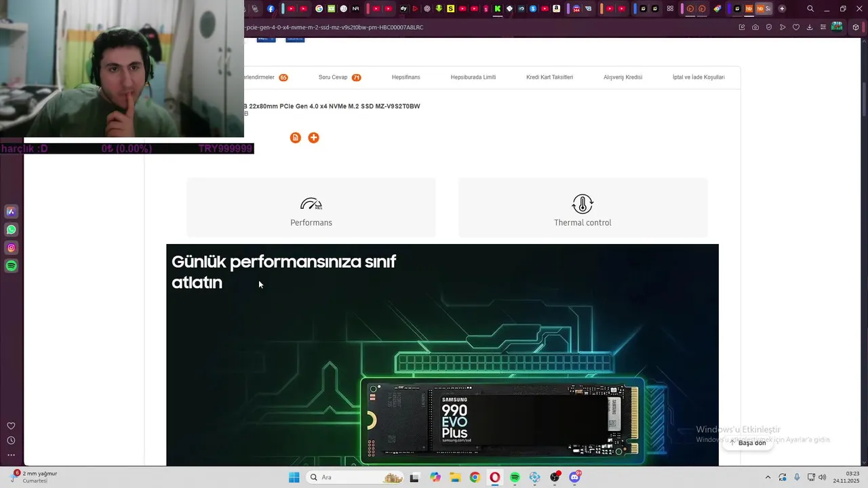This screenshot has height=488, width=868.
Task: Add page to bookmarks with toolbar heart
Action: pos(796,27)
